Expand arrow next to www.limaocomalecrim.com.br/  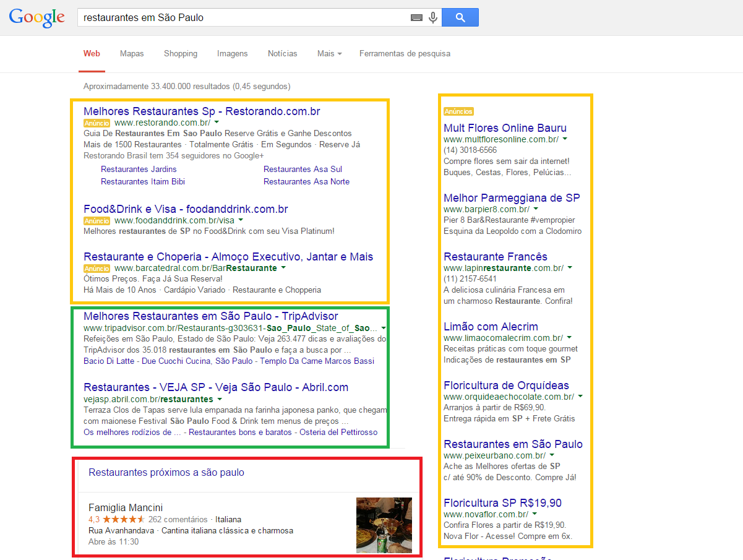pos(569,338)
